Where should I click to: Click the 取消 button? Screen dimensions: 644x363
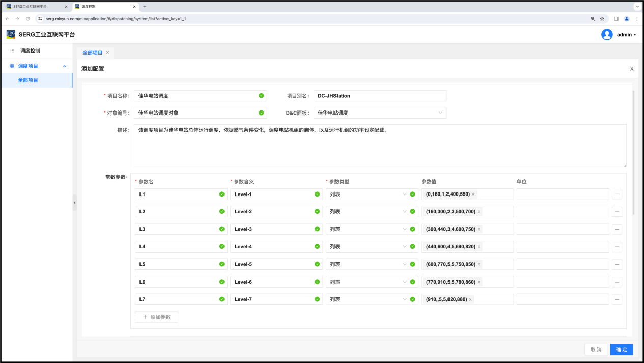tap(596, 350)
